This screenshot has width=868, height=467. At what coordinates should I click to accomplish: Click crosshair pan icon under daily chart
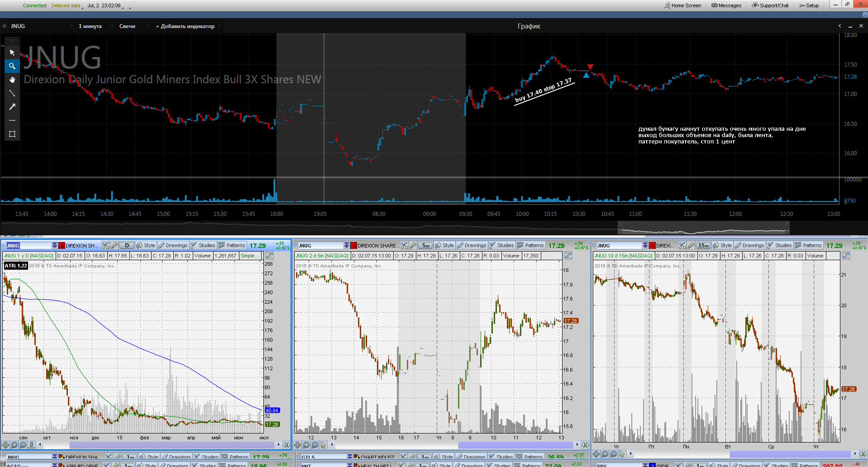(6, 445)
